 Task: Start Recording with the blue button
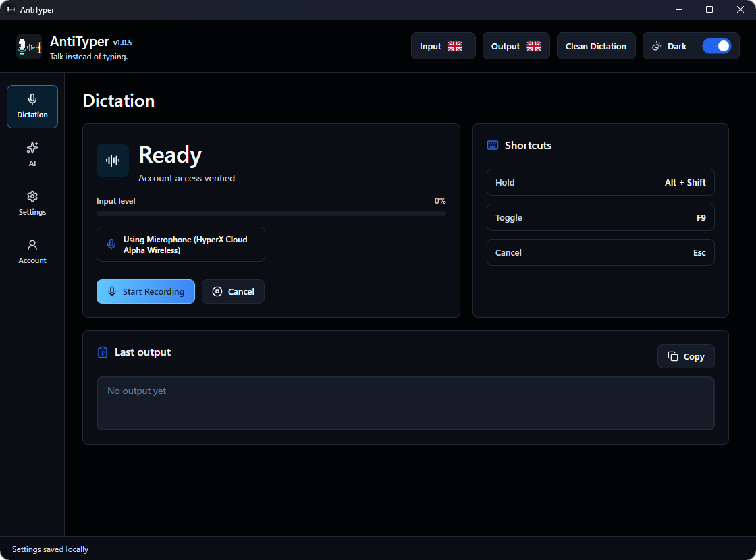pyautogui.click(x=146, y=291)
